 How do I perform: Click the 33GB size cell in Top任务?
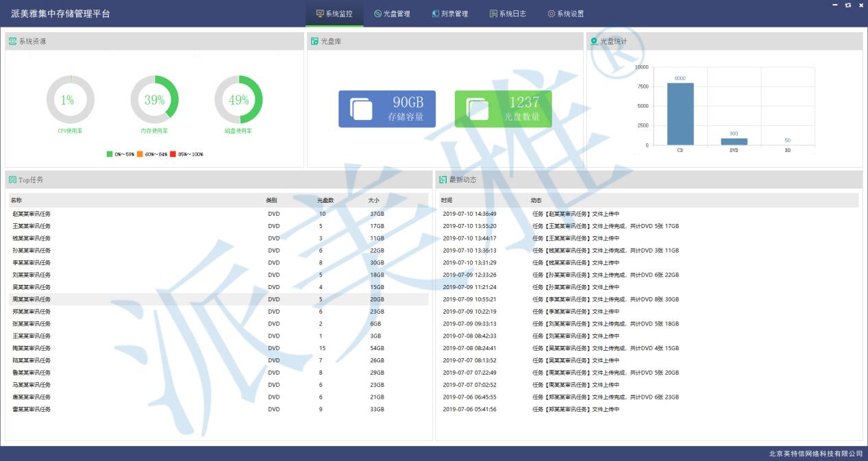(377, 410)
